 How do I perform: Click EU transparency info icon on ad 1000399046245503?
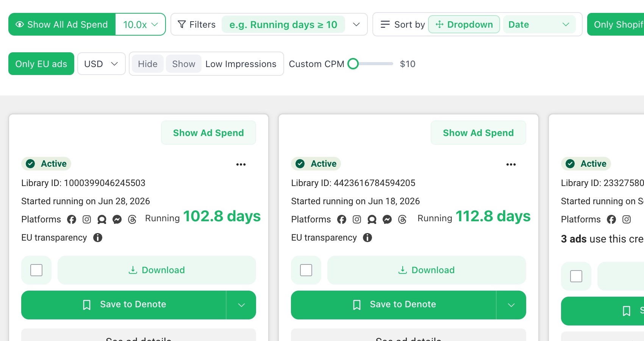(98, 238)
